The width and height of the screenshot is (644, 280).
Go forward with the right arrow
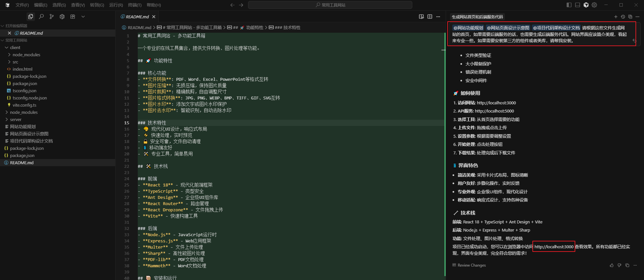(241, 5)
